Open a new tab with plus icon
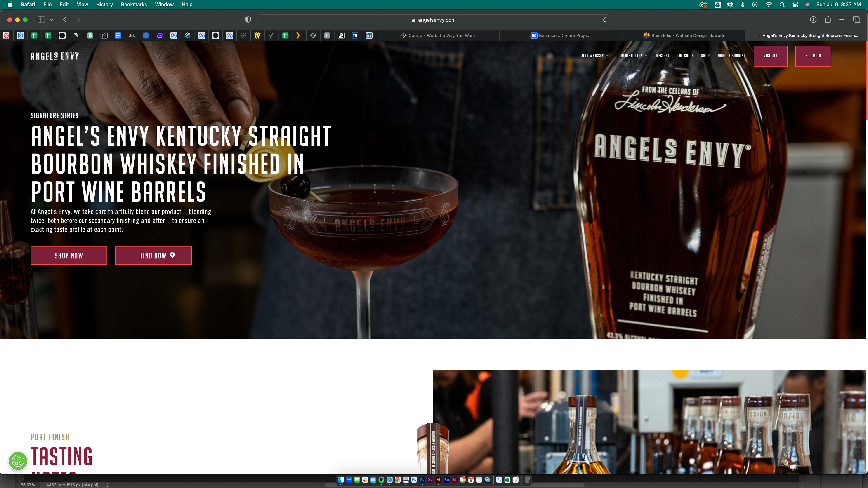This screenshot has width=868, height=488. pos(842,19)
